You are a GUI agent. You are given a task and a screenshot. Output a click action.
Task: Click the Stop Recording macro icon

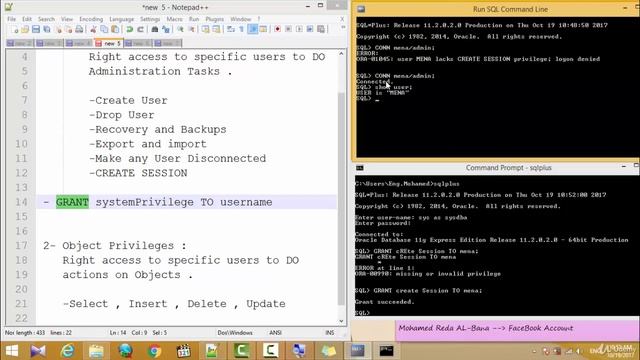[x=289, y=29]
